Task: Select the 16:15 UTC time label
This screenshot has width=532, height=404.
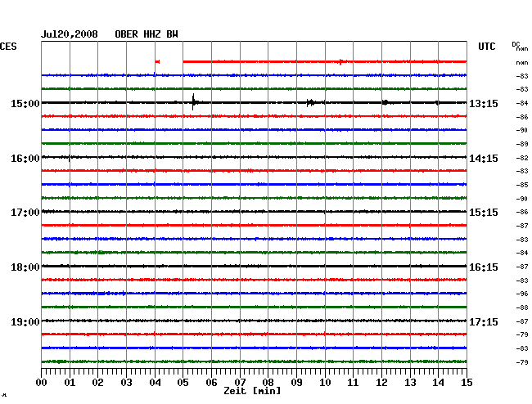Action: point(484,267)
